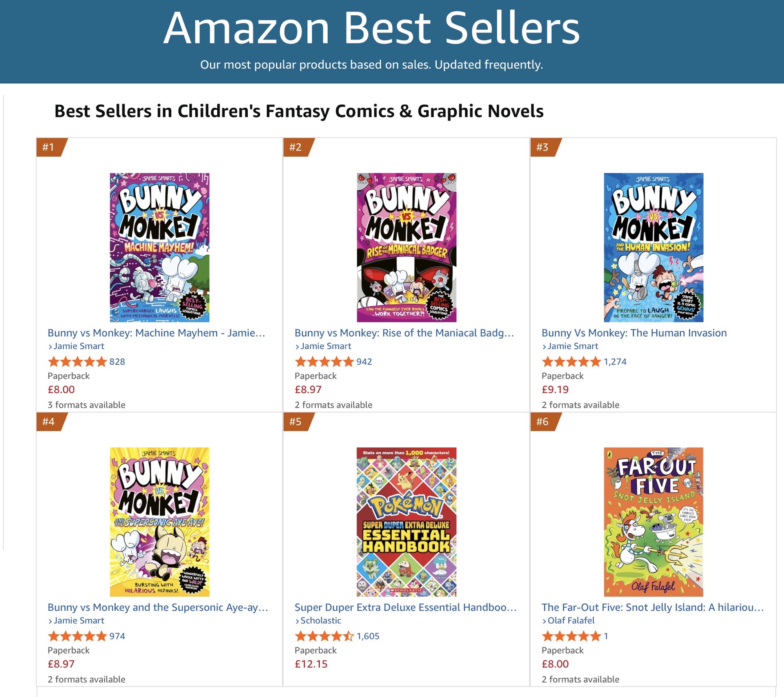Open Jamie Smart author link under #1 book
The image size is (784, 697).
pyautogui.click(x=79, y=346)
